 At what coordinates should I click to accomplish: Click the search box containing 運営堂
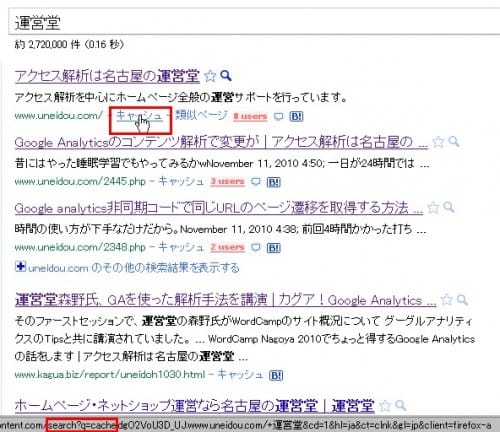click(253, 22)
